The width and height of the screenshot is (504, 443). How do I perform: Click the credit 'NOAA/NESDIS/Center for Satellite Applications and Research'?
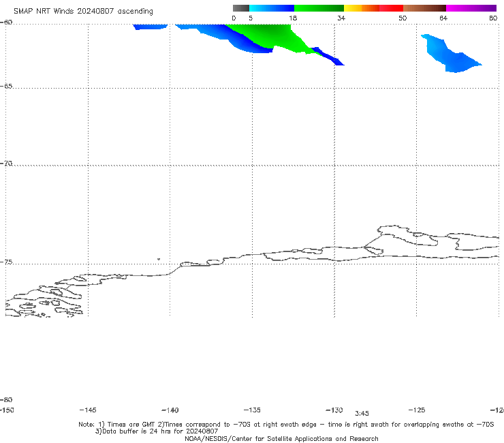(281, 438)
